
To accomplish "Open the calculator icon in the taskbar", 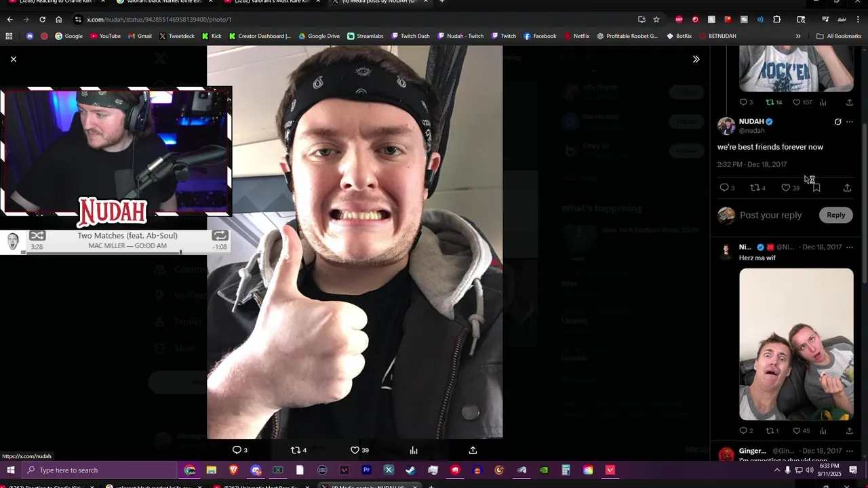I will (566, 470).
